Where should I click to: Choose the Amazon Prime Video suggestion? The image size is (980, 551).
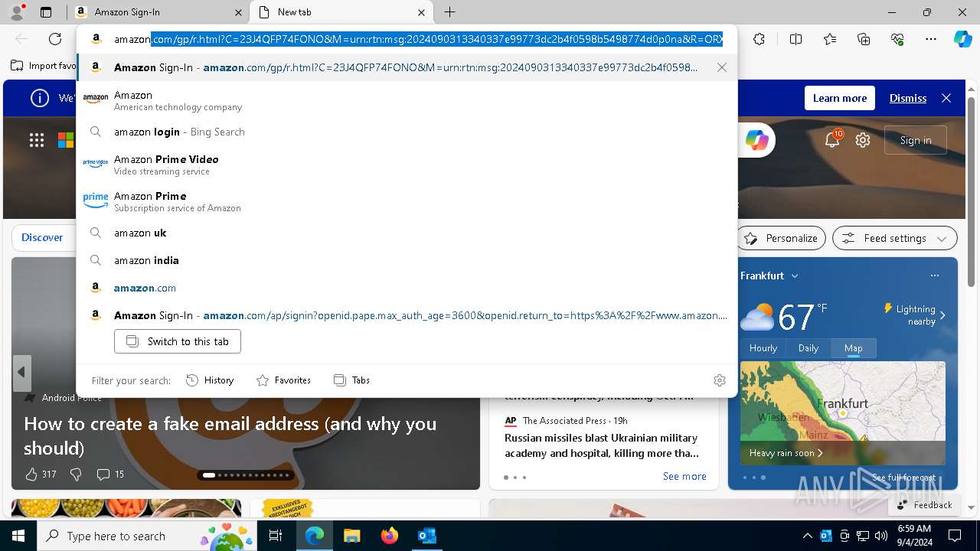click(x=407, y=165)
